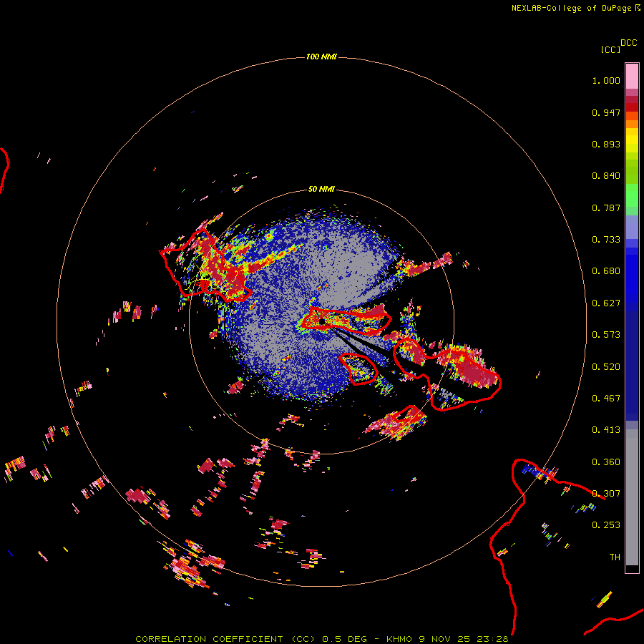Click the TH threshold label
Viewport: 644px width, 644px height.
(x=615, y=557)
